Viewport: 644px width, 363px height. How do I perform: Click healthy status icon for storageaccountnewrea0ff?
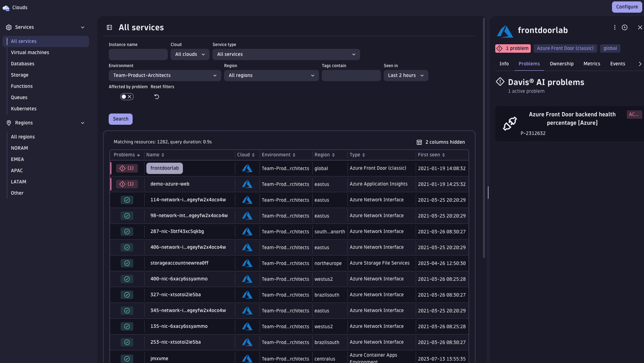pyautogui.click(x=127, y=263)
